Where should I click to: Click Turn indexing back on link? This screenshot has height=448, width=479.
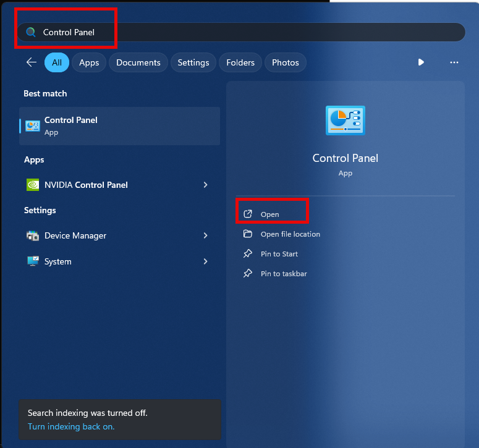tap(71, 426)
